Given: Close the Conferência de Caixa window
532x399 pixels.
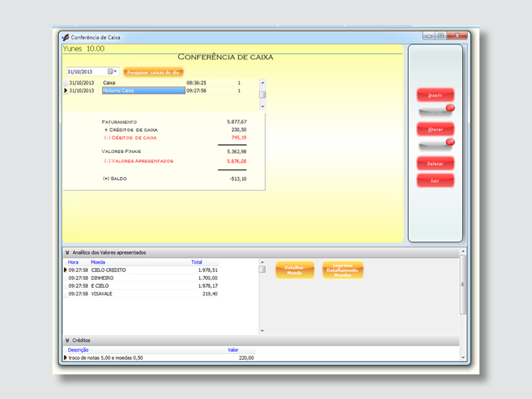Looking at the screenshot, I should [457, 36].
